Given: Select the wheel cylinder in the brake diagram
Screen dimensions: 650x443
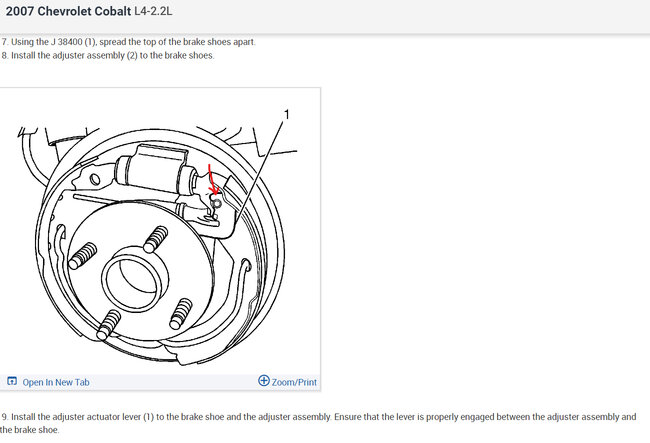Looking at the screenshot, I should [157, 172].
